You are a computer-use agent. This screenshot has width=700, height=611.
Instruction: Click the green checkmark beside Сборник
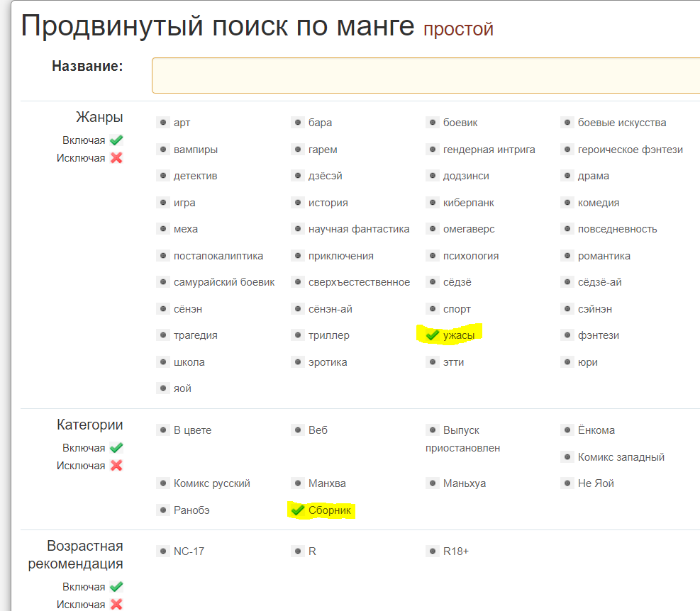click(x=297, y=510)
